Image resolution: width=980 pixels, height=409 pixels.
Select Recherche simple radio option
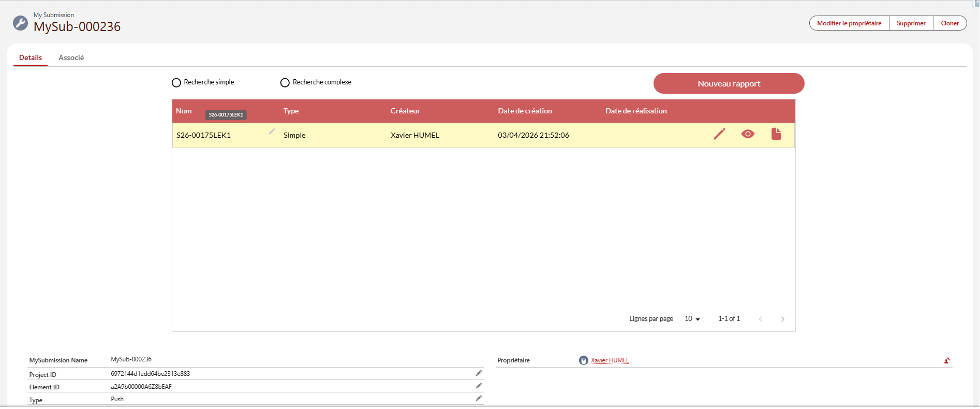(176, 83)
